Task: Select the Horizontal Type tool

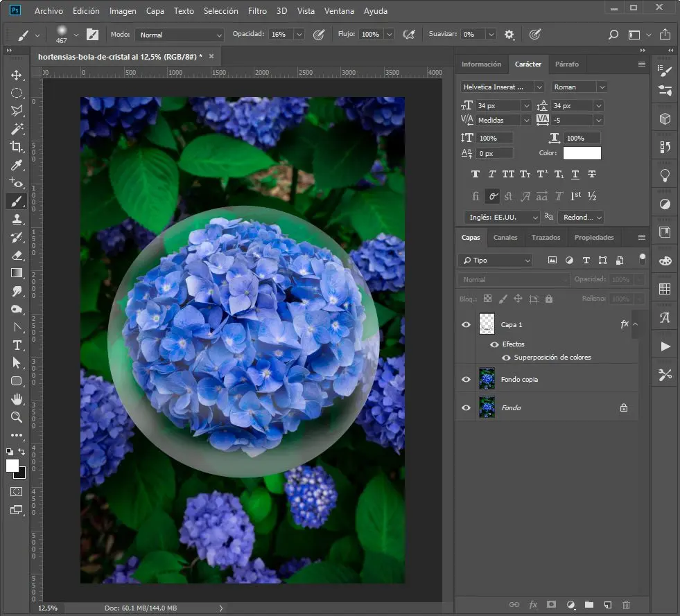Action: [17, 345]
